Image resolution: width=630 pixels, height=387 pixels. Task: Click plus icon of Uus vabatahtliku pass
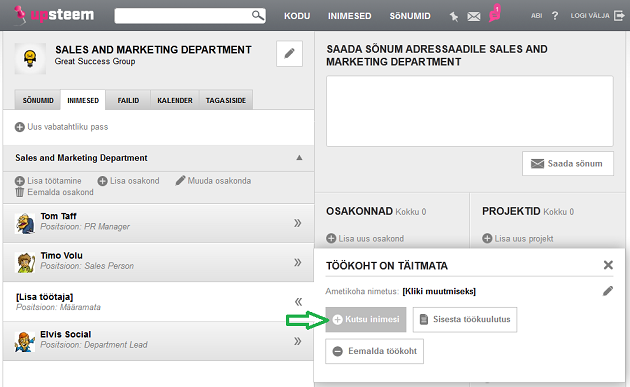point(20,127)
